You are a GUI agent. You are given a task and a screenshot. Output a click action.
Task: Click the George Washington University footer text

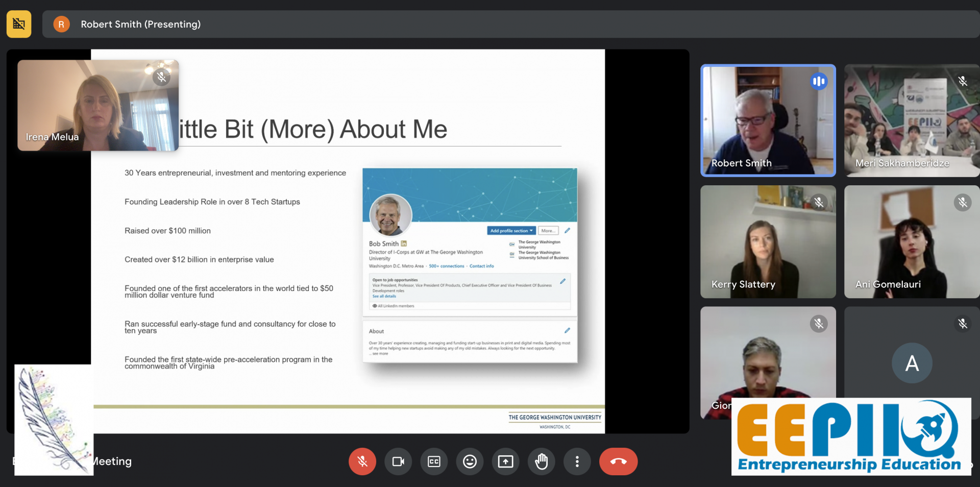pyautogui.click(x=555, y=418)
